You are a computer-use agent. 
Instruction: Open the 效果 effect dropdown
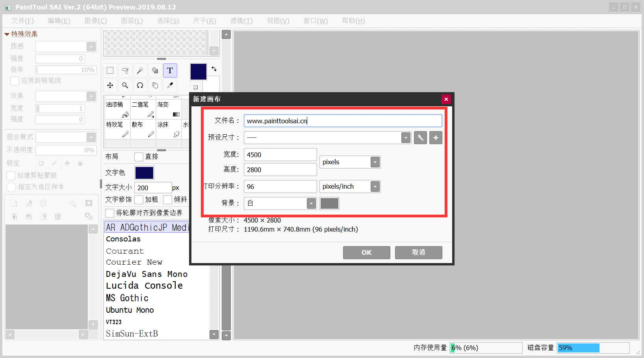(91, 96)
